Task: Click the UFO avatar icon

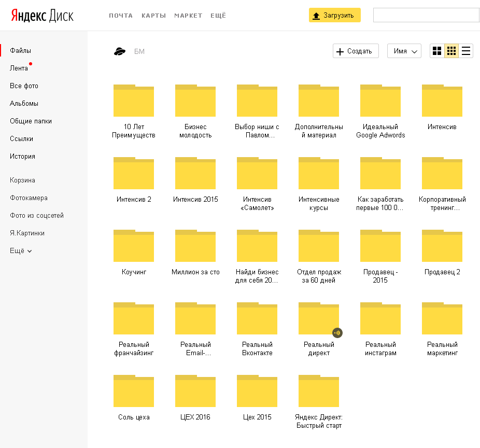Action: coord(120,51)
